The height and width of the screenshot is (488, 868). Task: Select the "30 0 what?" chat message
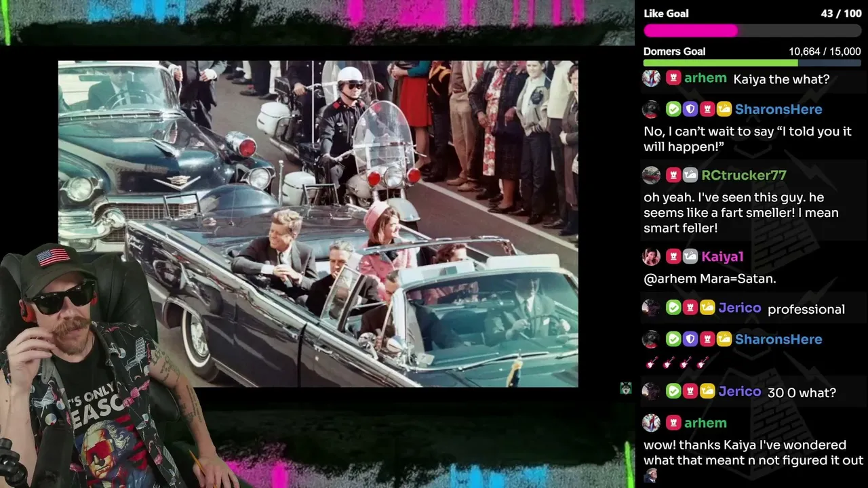[x=802, y=392]
